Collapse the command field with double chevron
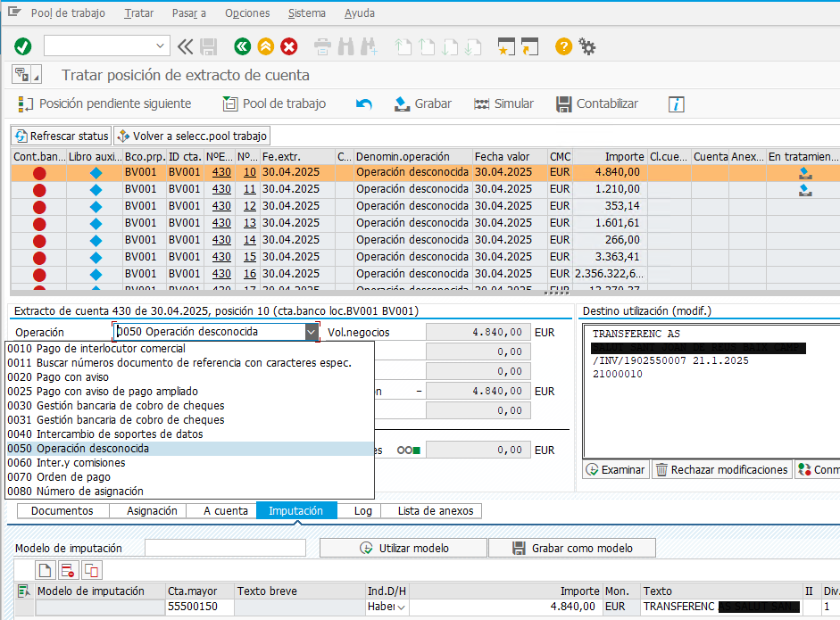The image size is (840, 620). coord(185,46)
